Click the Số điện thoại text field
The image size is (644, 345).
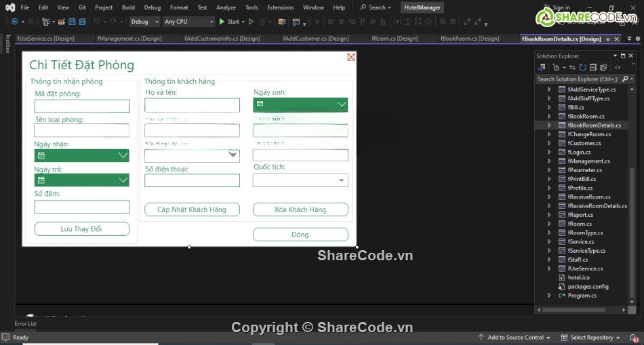click(192, 180)
